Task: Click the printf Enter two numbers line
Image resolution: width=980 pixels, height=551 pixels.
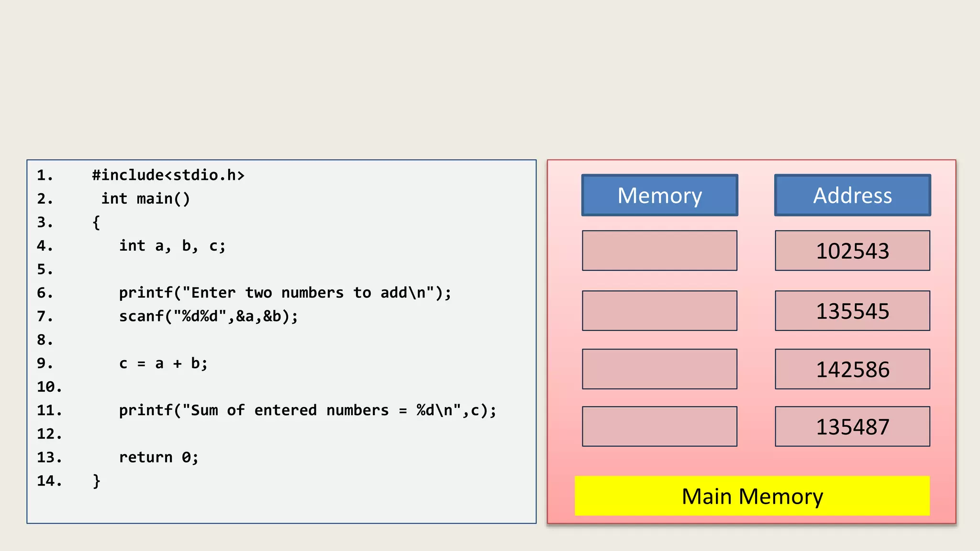Action: (x=285, y=293)
